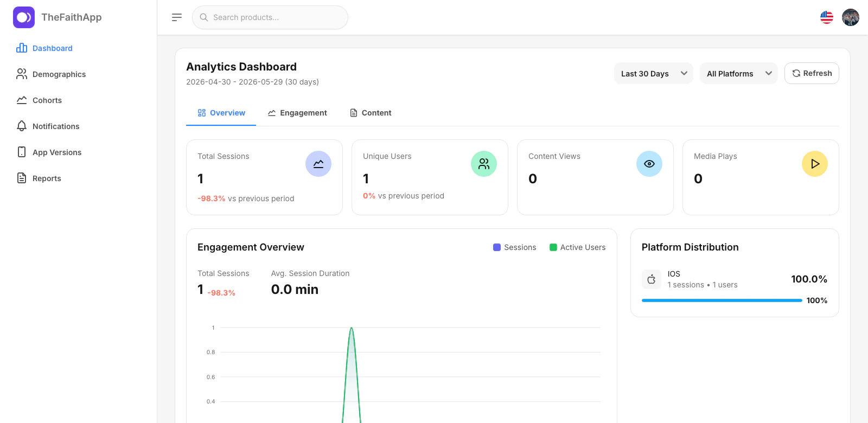Viewport: 868px width, 423px height.
Task: Click the Dashboard bar chart icon
Action: click(x=22, y=48)
